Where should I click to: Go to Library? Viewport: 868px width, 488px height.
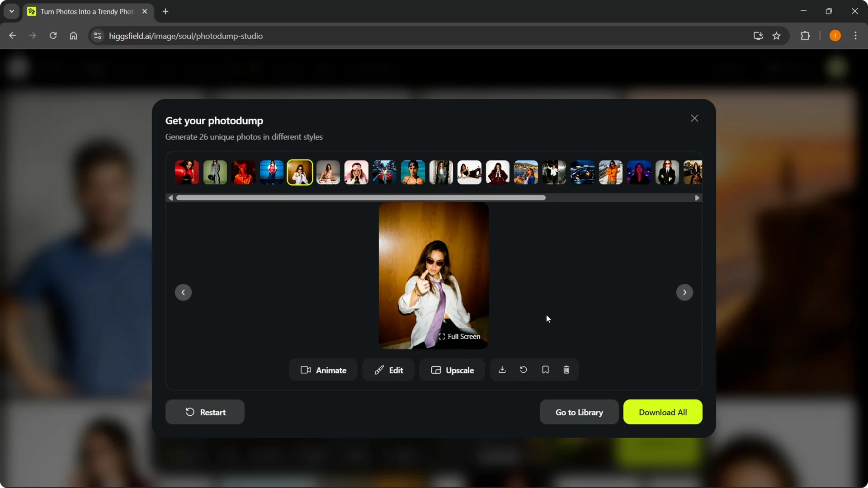[x=579, y=412]
